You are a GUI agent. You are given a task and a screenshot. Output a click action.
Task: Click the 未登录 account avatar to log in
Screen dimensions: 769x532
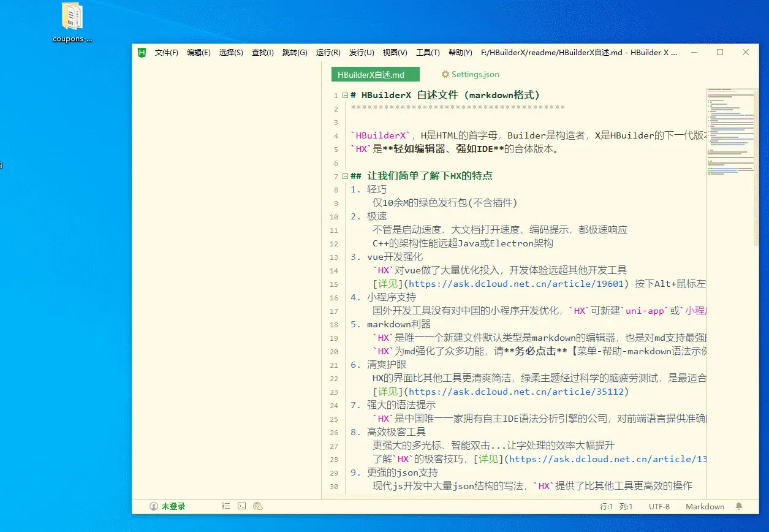click(x=154, y=506)
